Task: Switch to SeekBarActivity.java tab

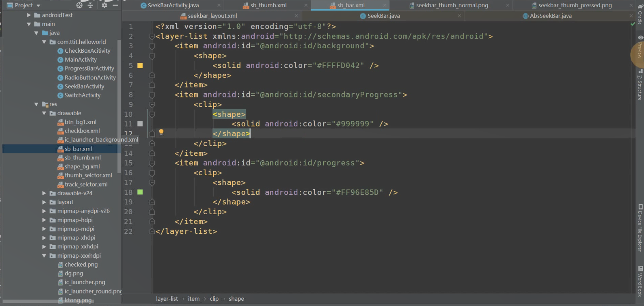Action: (x=173, y=5)
